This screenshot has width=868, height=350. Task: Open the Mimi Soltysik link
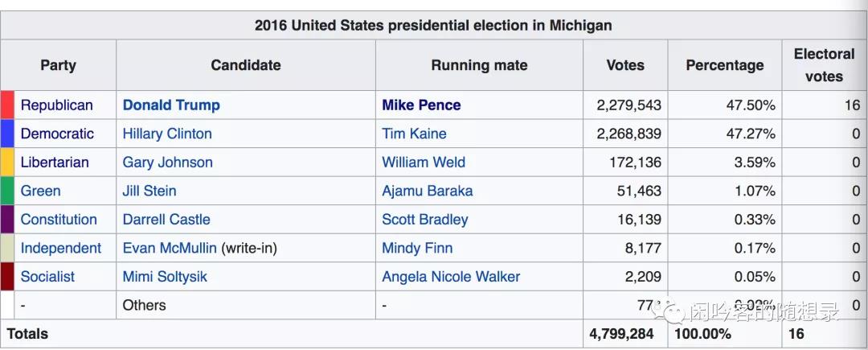(165, 277)
